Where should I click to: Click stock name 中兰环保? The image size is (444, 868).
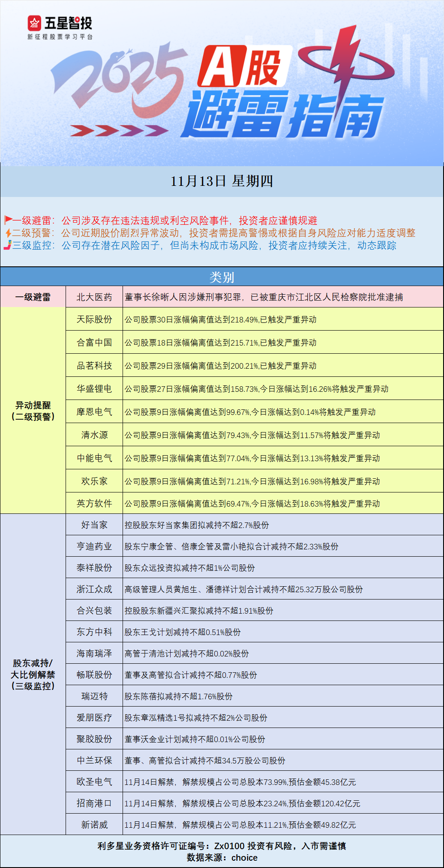tap(94, 760)
